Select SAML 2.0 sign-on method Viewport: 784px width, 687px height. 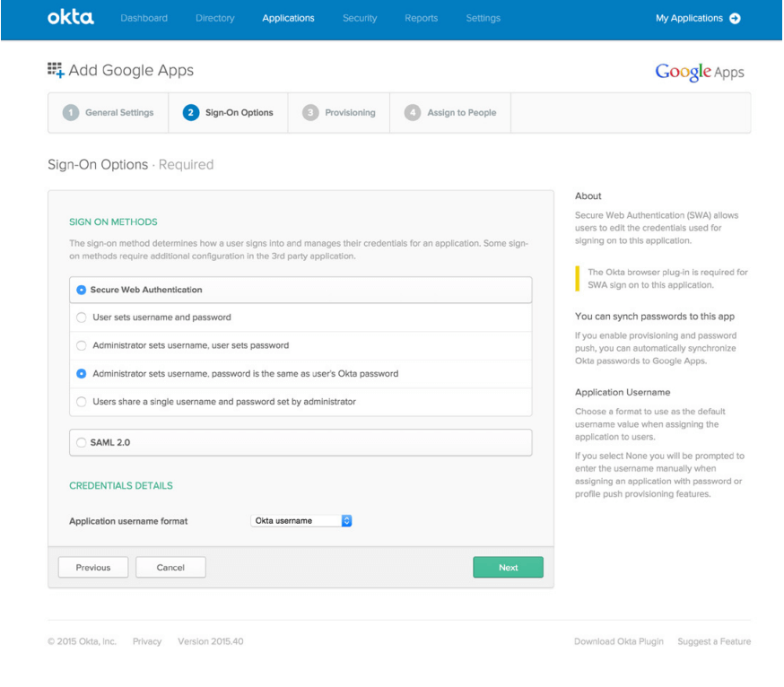pos(81,442)
